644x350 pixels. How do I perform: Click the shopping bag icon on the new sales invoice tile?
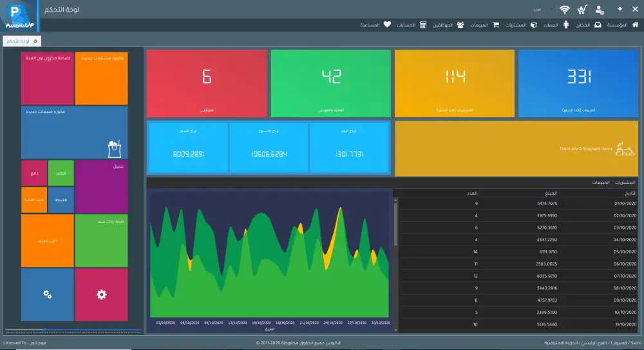(114, 149)
